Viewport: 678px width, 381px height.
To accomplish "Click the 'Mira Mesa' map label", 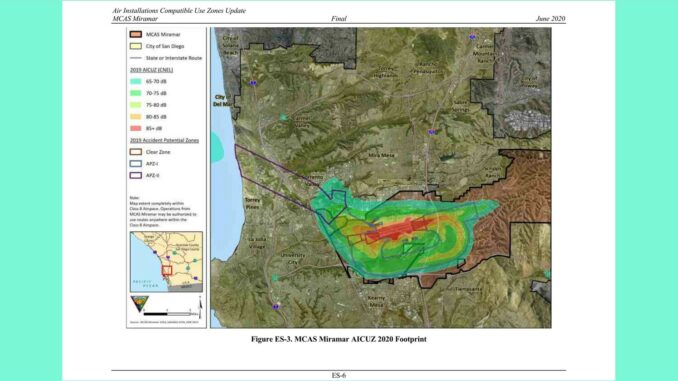I will click(381, 155).
